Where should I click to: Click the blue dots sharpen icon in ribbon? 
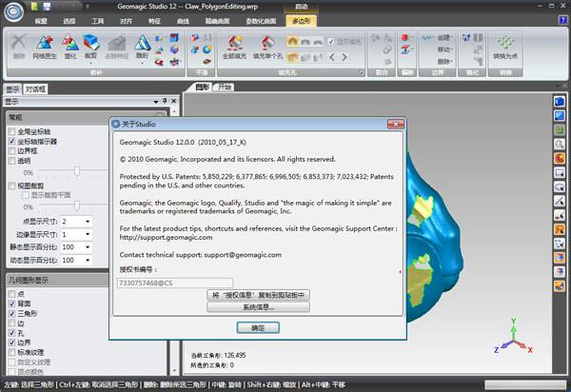tap(465, 37)
